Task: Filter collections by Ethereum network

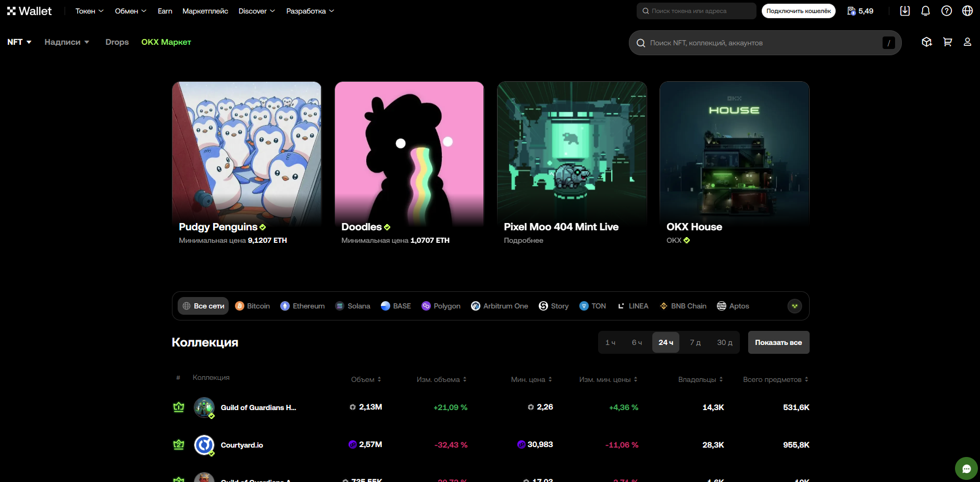Action: (303, 306)
